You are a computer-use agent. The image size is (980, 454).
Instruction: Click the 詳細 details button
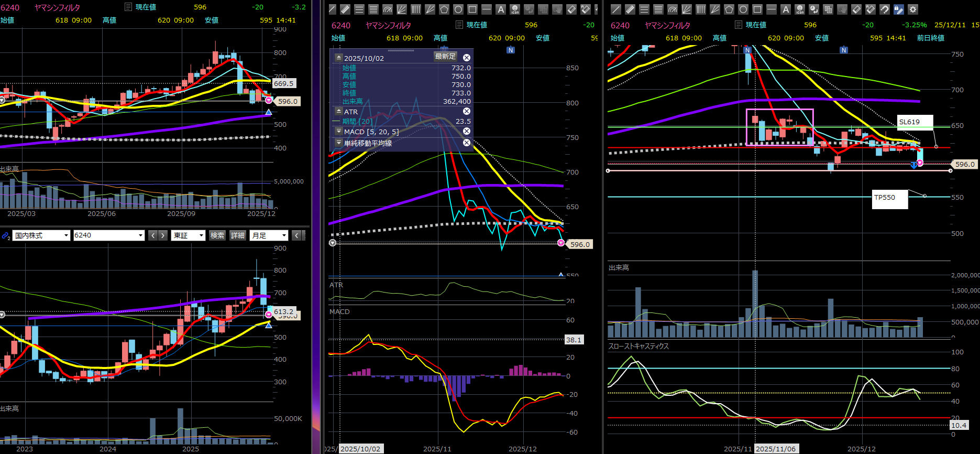[238, 235]
